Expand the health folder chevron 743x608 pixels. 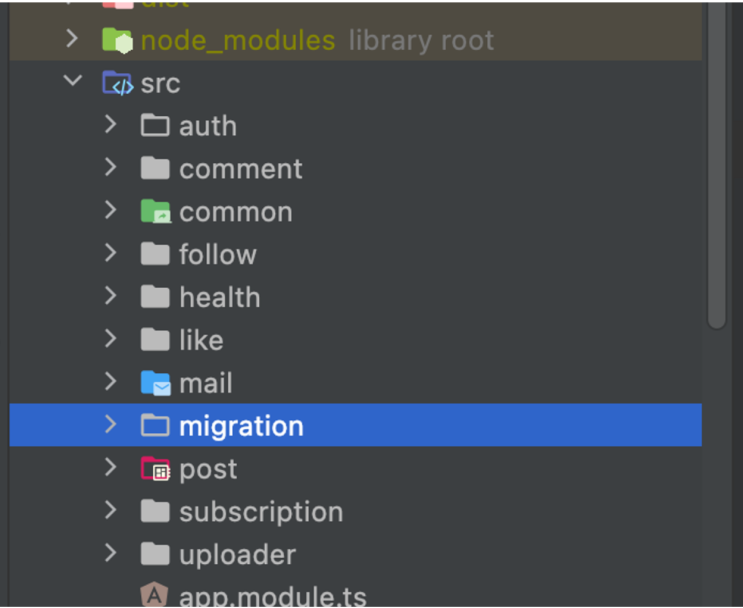[110, 296]
